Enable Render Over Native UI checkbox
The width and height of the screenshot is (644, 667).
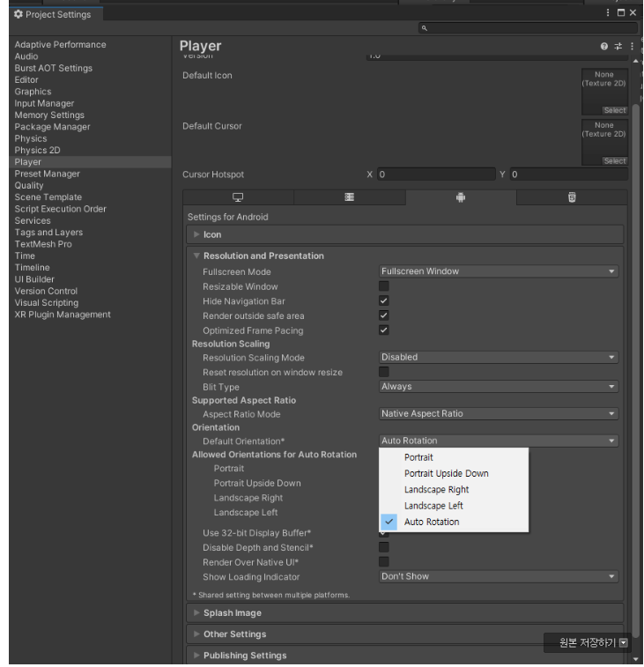(x=384, y=562)
